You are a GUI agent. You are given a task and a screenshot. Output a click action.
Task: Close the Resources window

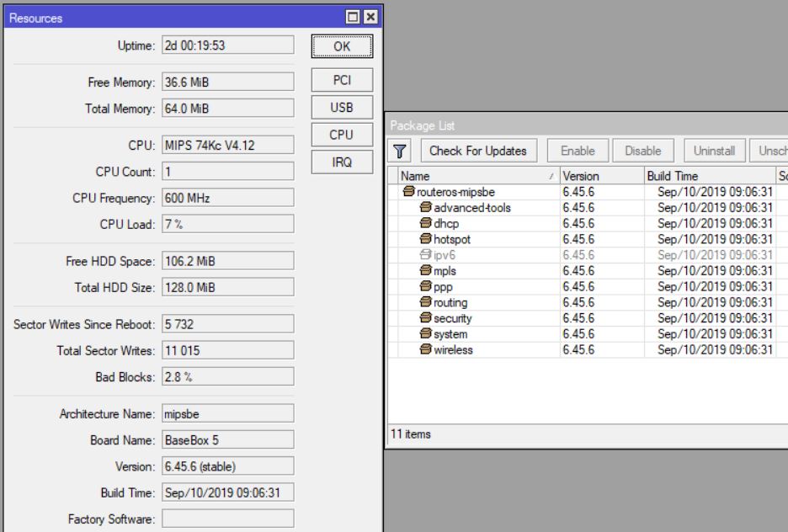coord(370,17)
